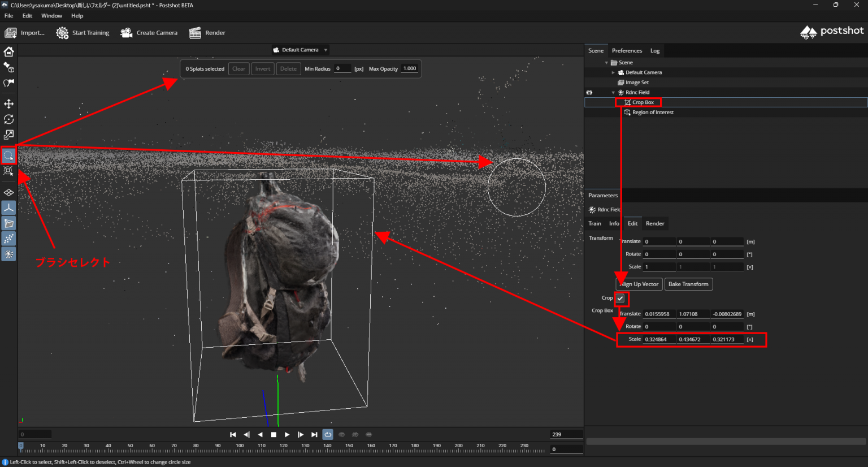Open the Default Camera dropdown
868x467 pixels.
click(x=300, y=49)
